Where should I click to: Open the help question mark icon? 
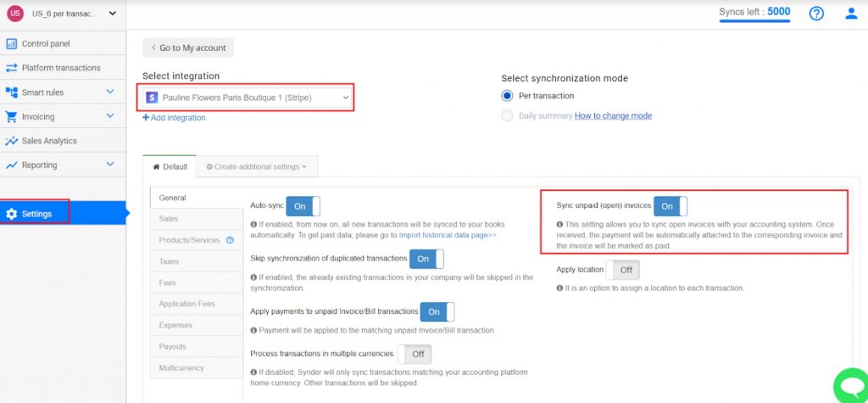coord(816,14)
